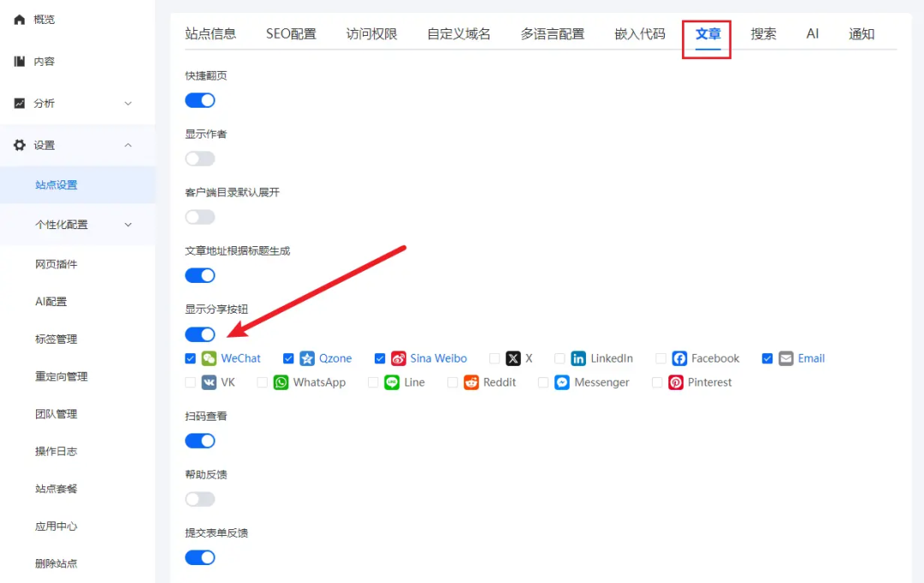
Task: Collapse the 设置 menu chevron
Action: [127, 144]
